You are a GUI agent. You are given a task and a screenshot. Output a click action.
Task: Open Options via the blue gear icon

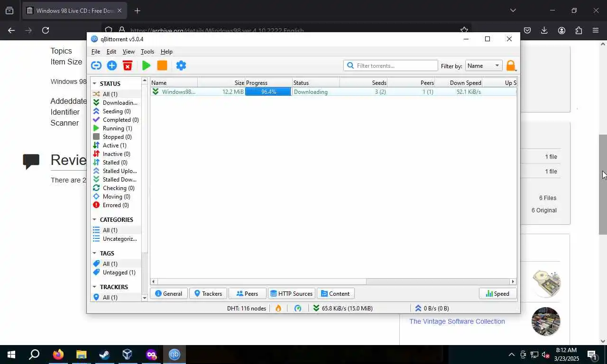tap(181, 65)
